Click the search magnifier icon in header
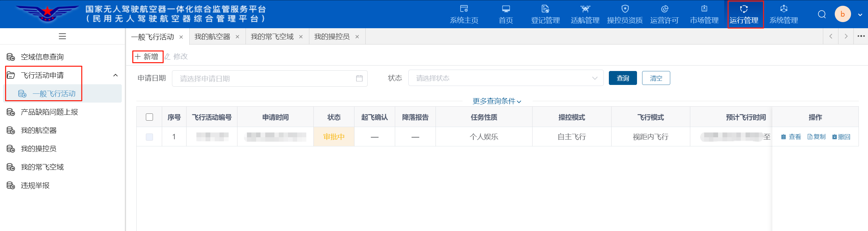 pyautogui.click(x=822, y=14)
